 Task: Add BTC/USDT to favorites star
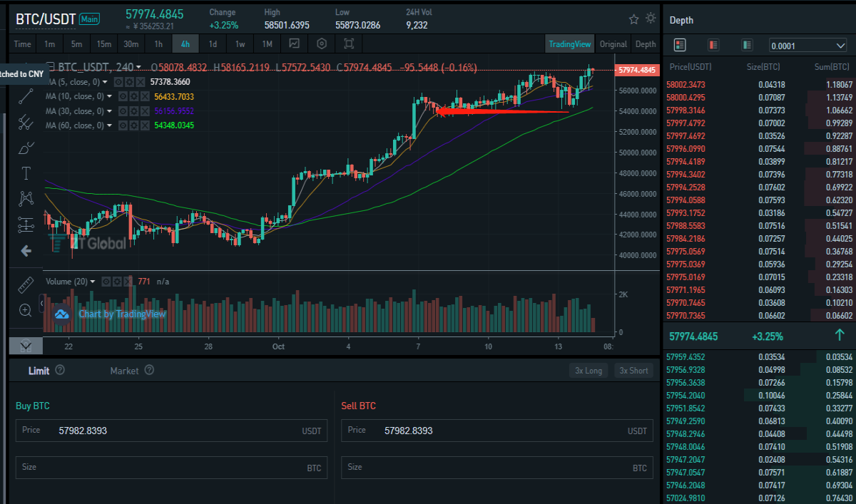tap(633, 19)
